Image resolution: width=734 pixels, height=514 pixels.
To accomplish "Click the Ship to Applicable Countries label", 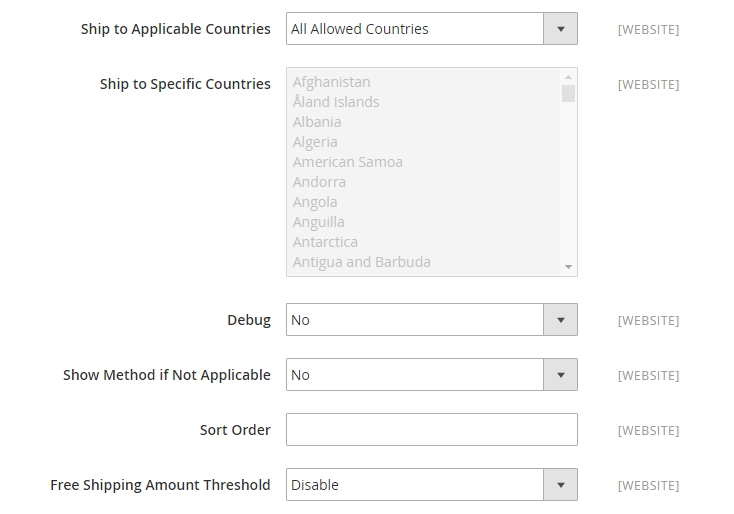I will (176, 29).
